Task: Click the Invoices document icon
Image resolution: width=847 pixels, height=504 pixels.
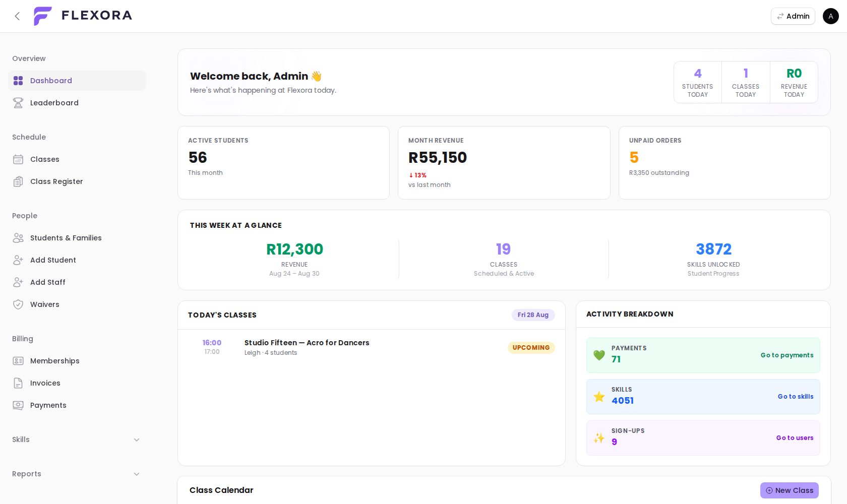Action: (x=18, y=383)
